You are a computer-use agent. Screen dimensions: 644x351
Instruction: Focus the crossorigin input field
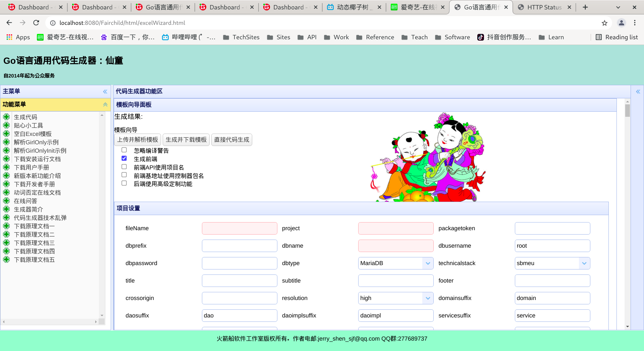pyautogui.click(x=239, y=298)
